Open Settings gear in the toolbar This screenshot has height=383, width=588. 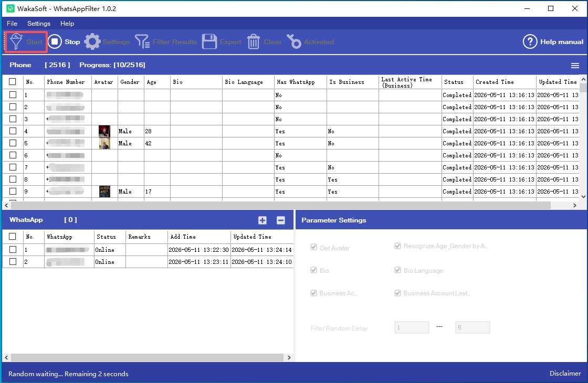pyautogui.click(x=92, y=41)
